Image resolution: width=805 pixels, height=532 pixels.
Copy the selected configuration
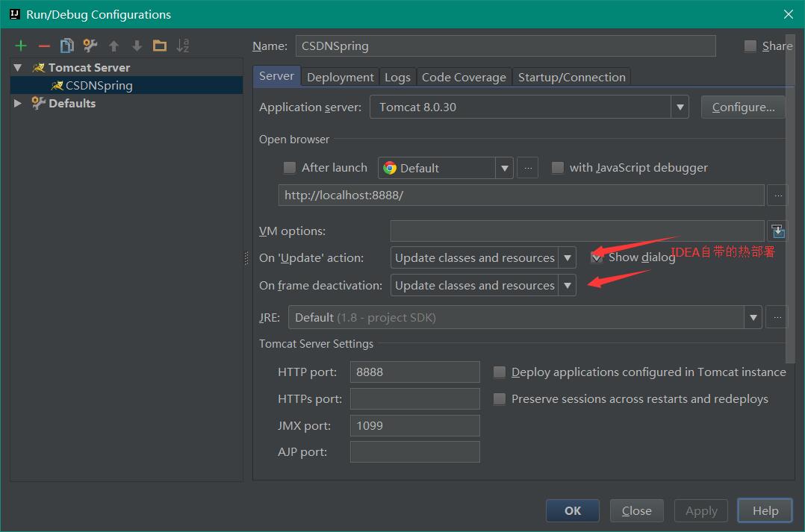(67, 46)
